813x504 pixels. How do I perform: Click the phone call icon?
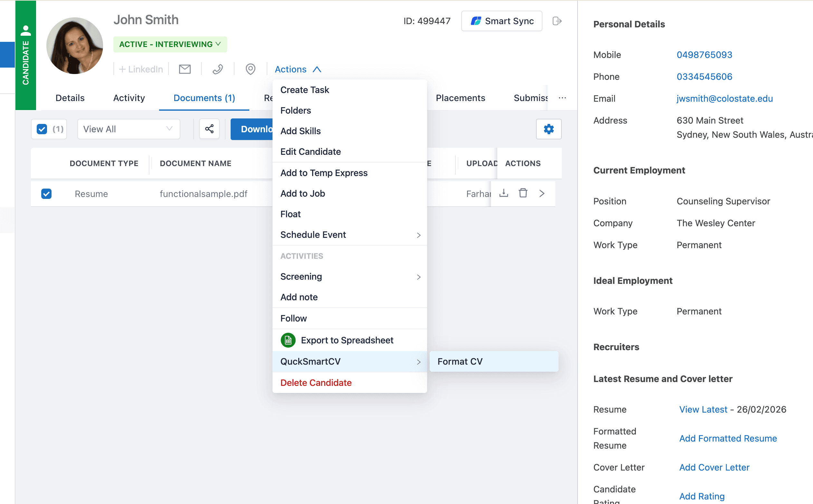(x=217, y=69)
